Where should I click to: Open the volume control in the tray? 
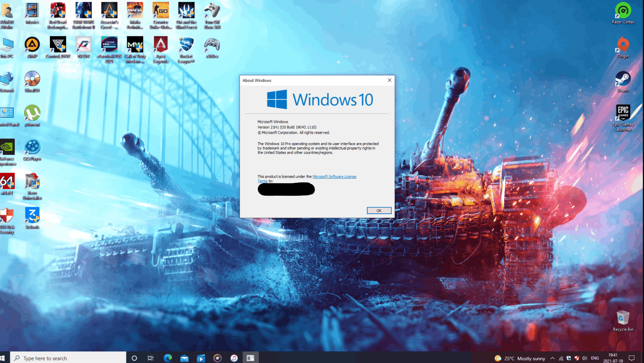click(x=584, y=358)
